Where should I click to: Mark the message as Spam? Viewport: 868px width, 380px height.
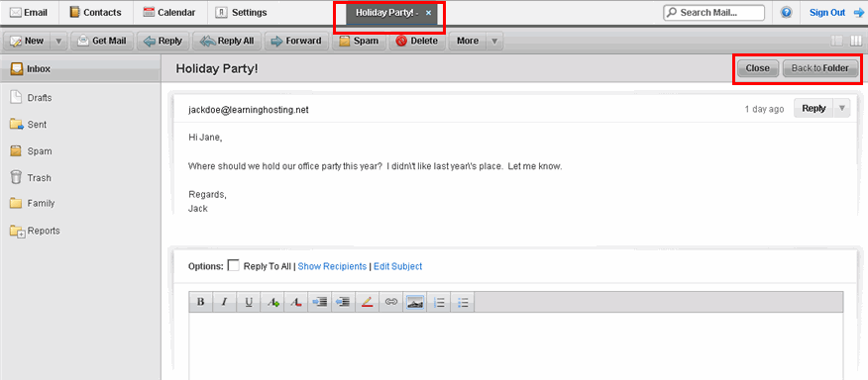(359, 41)
